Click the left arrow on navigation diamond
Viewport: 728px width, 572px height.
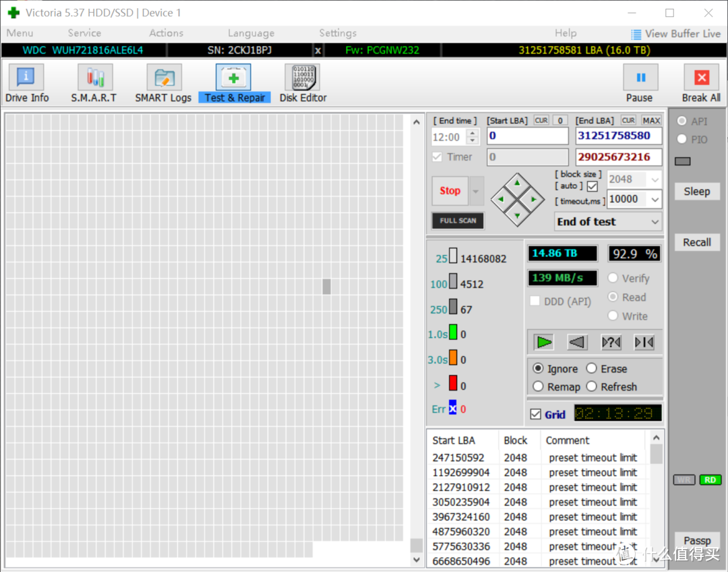[501, 200]
